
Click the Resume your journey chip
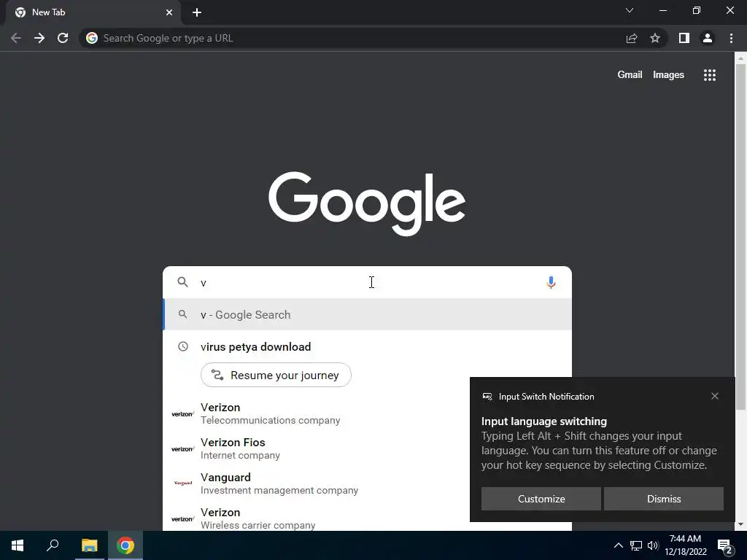tap(276, 376)
